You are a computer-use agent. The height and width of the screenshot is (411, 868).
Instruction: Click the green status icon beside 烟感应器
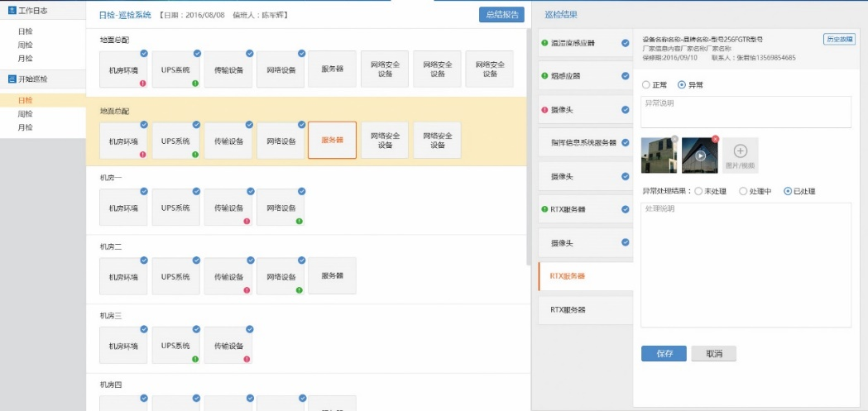click(544, 76)
